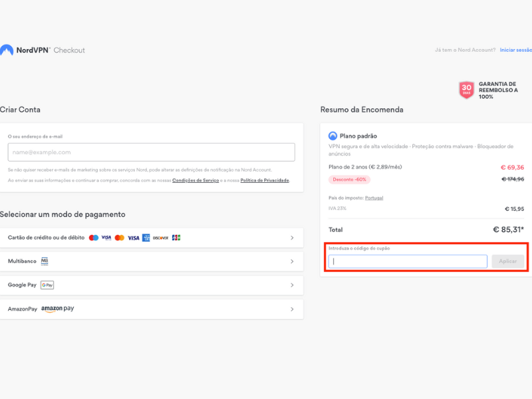
Task: Click the € 15,95 tax amount
Action: point(514,209)
